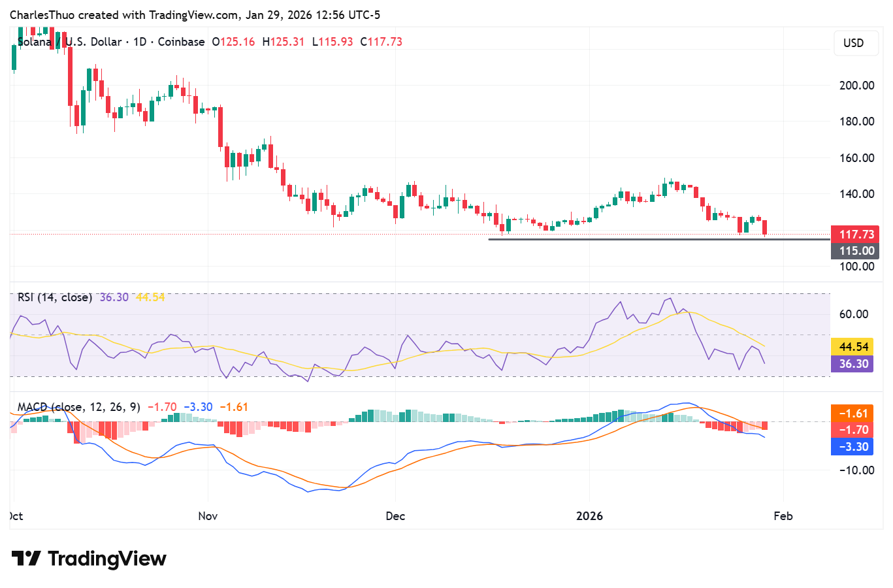The image size is (893, 588).
Task: Click the TradingView logo
Action: [88, 559]
